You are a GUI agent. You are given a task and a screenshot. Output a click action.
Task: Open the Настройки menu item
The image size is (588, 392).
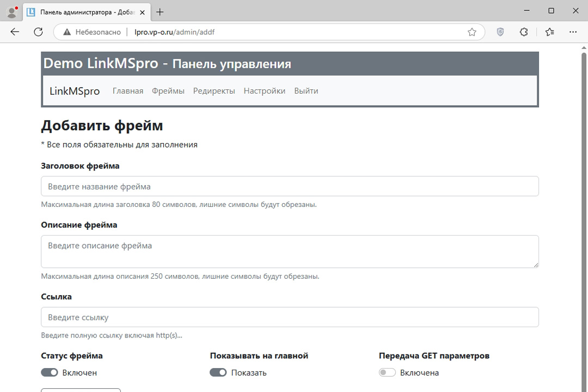coord(265,91)
